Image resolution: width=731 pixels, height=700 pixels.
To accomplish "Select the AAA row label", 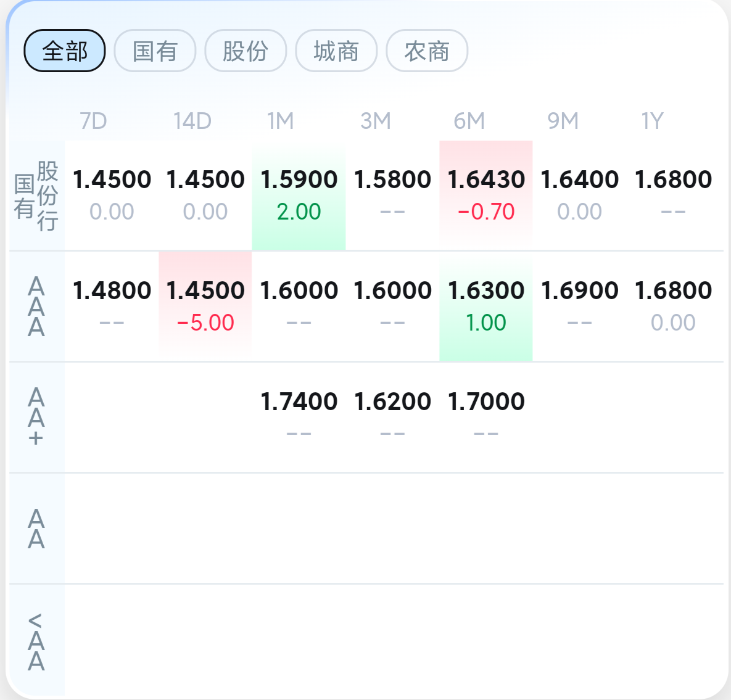I will 36,307.
